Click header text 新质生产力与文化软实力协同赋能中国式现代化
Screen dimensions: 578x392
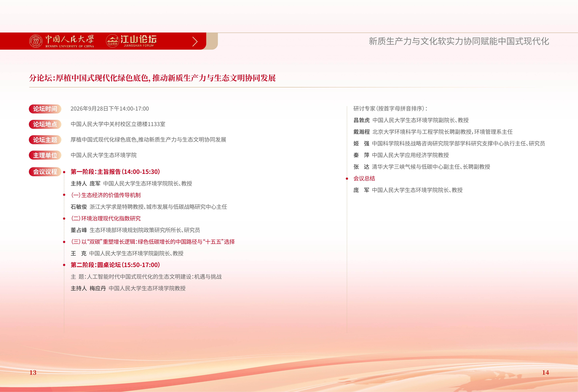[x=459, y=41]
